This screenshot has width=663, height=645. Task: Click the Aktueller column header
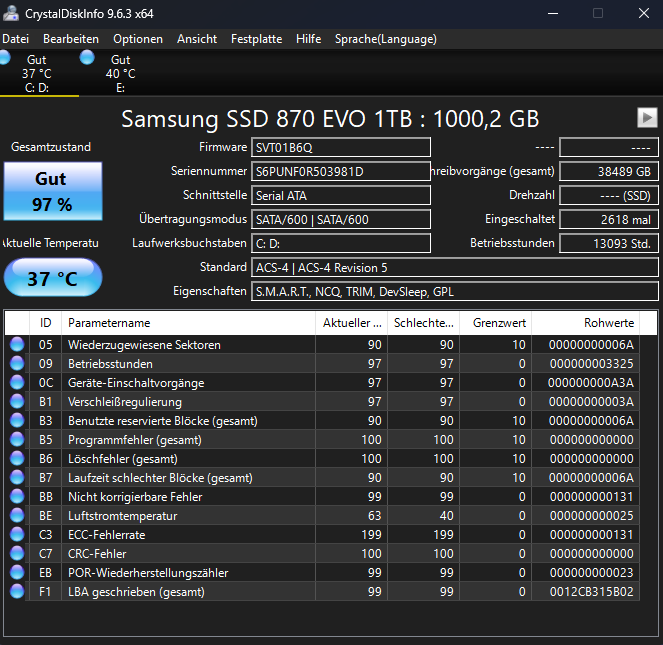(x=351, y=323)
